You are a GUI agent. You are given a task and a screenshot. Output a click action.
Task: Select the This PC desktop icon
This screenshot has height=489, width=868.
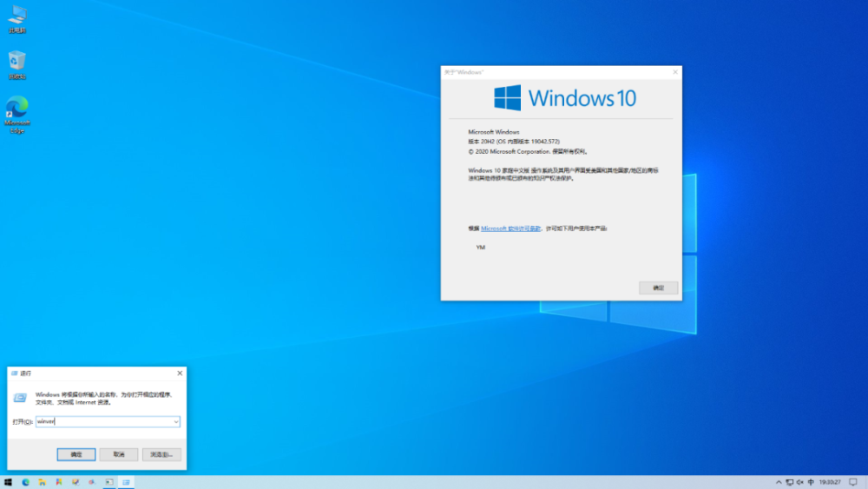[17, 19]
